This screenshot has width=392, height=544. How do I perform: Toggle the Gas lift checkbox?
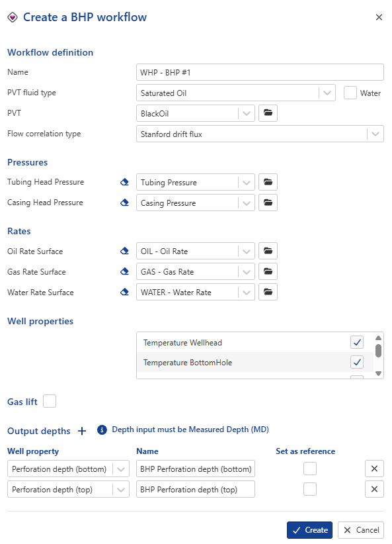(50, 401)
